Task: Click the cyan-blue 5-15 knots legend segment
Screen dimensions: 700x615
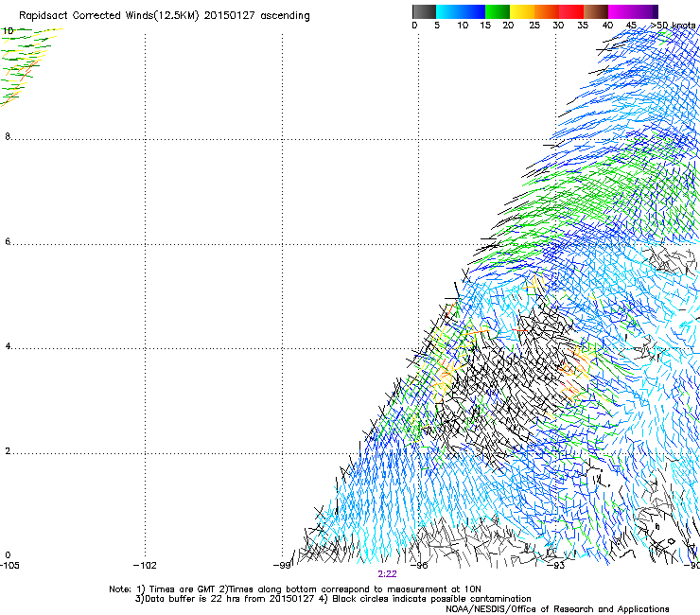Action: (x=461, y=11)
